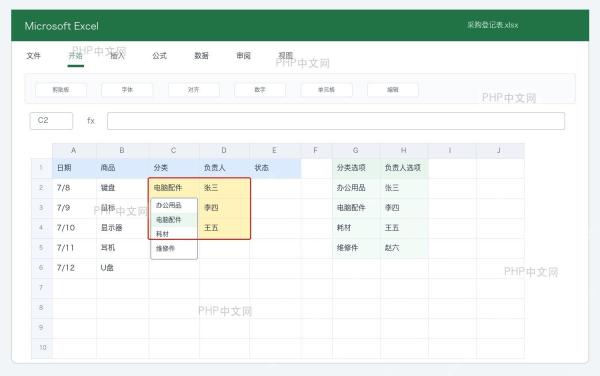The height and width of the screenshot is (376, 600).
Task: Click the 分类 header cell in column C
Action: (174, 168)
